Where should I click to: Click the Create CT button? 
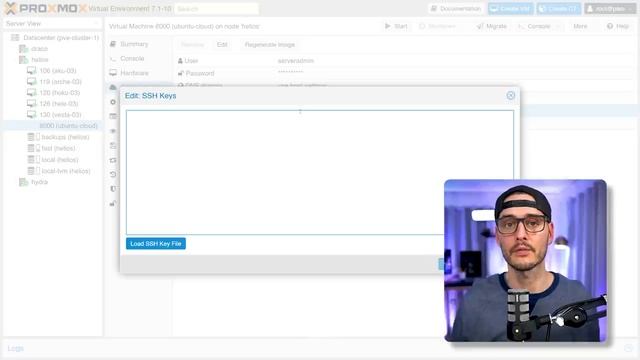tap(558, 9)
